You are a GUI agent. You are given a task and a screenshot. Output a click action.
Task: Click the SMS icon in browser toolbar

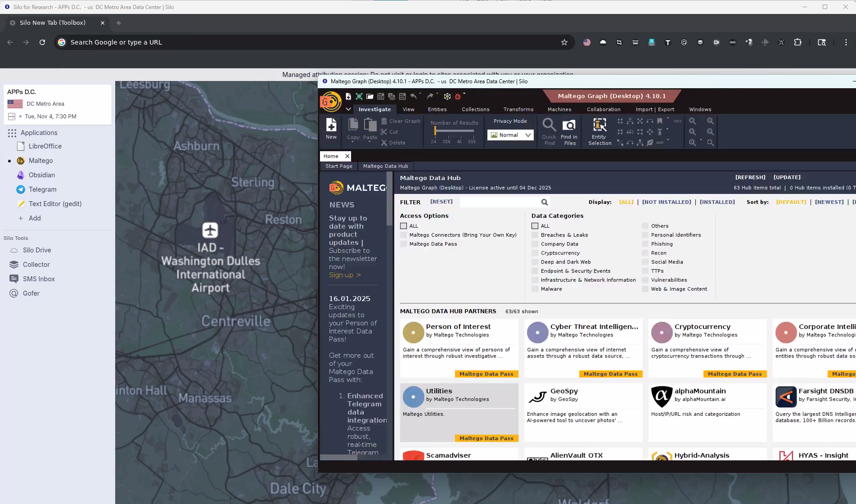tap(733, 42)
